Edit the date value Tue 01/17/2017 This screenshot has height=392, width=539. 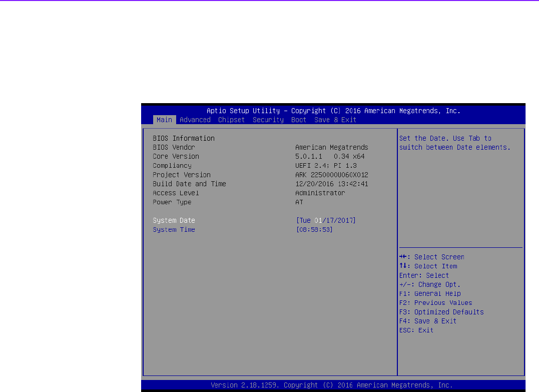tap(326, 220)
